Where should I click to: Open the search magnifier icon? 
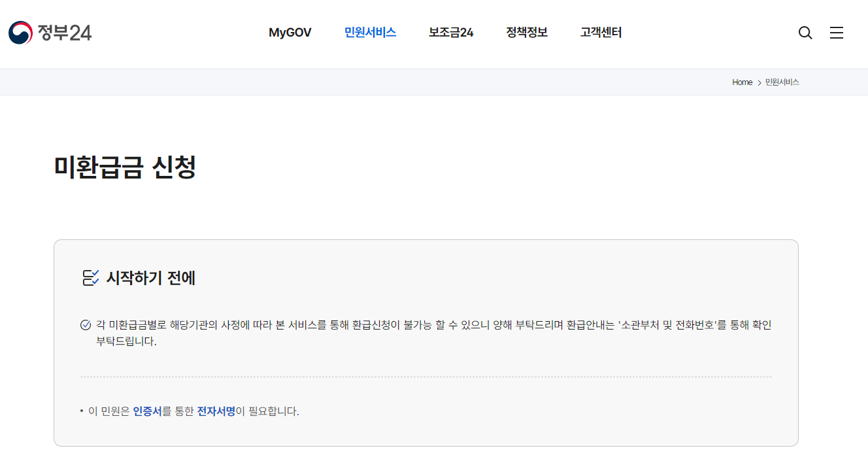click(x=805, y=33)
